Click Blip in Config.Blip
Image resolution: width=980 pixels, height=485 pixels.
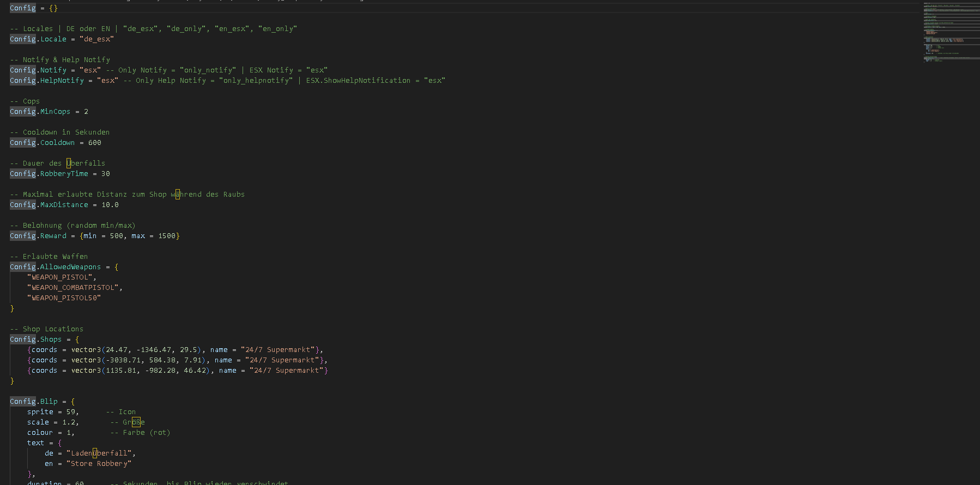(x=49, y=402)
